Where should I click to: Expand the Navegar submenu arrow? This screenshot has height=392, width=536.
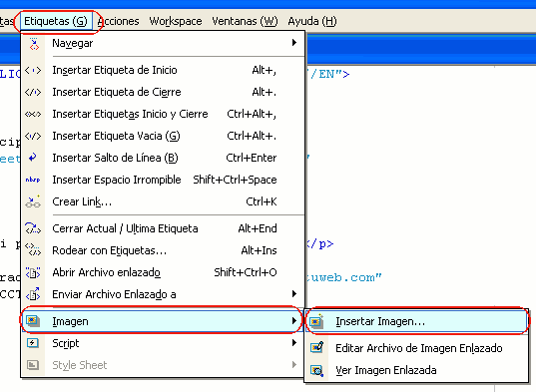pos(294,43)
